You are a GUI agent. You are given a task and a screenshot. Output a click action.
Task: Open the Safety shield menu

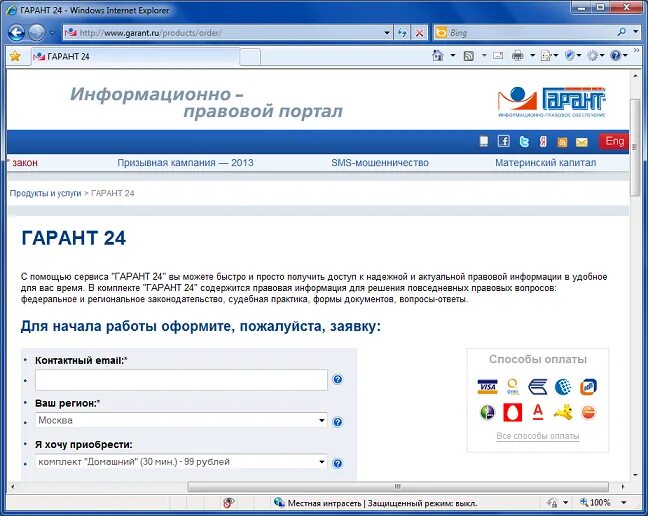(x=573, y=55)
